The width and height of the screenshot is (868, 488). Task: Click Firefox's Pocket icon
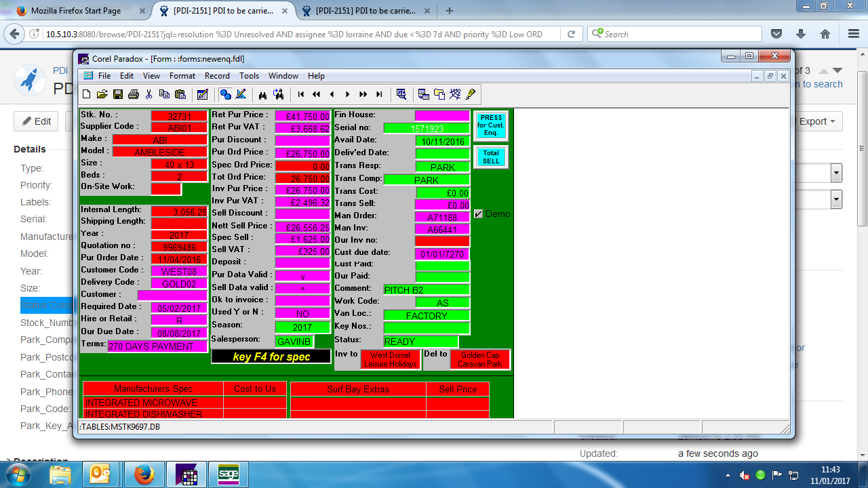(776, 34)
